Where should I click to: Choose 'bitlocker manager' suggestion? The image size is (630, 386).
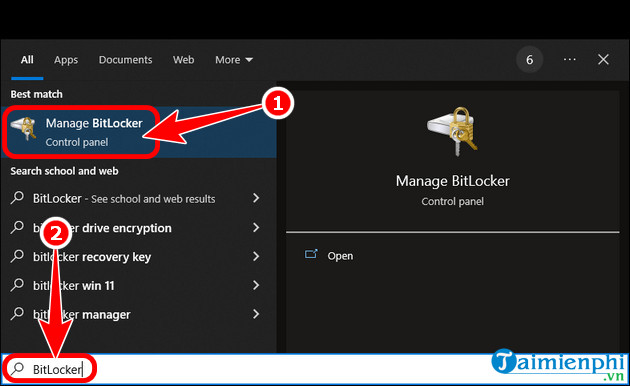(82, 315)
